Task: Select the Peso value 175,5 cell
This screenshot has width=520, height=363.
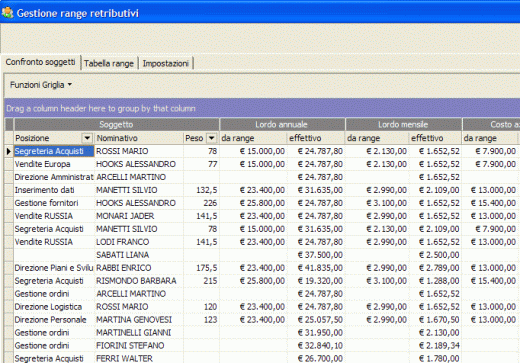Action: (x=201, y=268)
